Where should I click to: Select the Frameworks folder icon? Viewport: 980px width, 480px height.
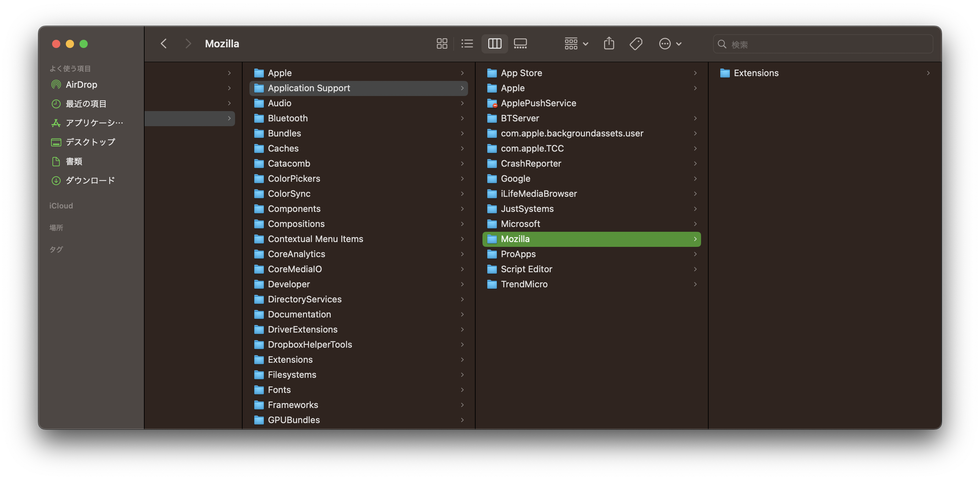tap(259, 405)
